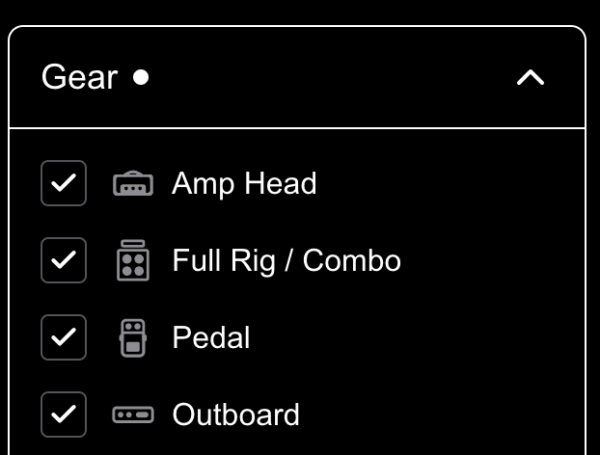Image resolution: width=600 pixels, height=455 pixels.
Task: Click the checkmark inside the Outboard box
Action: [x=64, y=414]
